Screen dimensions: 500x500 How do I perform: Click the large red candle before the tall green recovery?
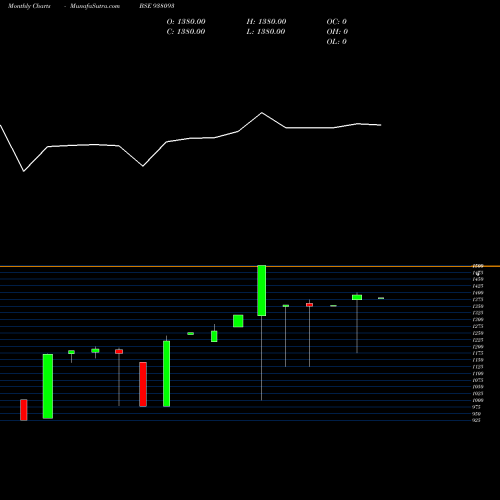(x=143, y=384)
